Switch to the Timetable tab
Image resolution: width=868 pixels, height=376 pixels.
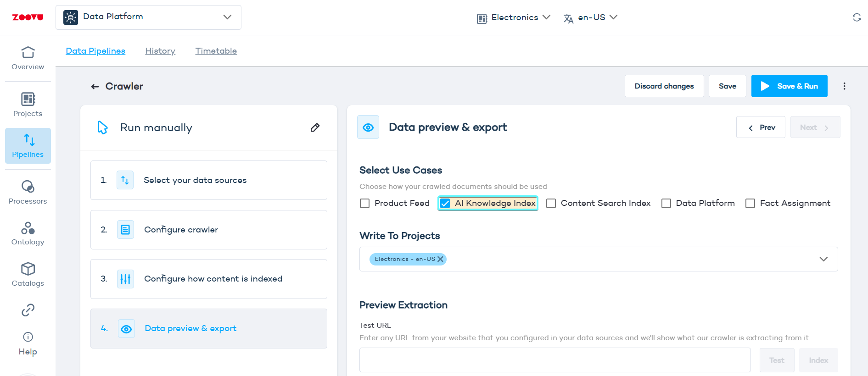(x=216, y=51)
